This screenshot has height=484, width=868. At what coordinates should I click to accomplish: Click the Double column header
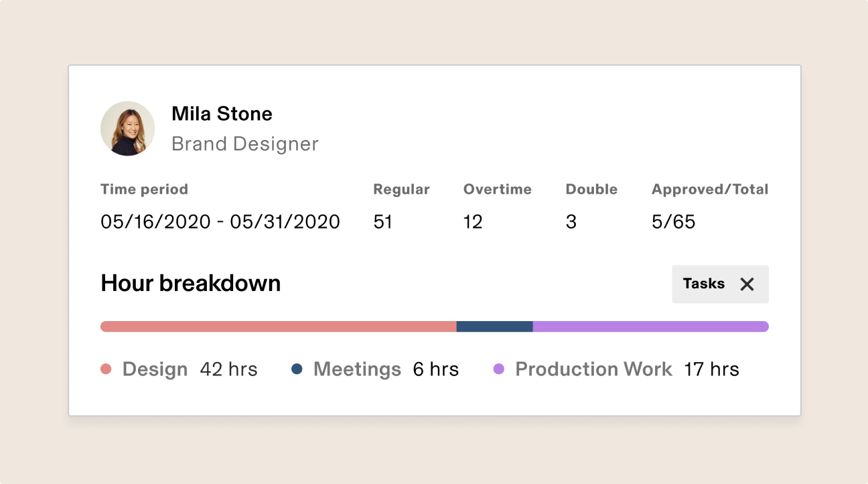591,189
